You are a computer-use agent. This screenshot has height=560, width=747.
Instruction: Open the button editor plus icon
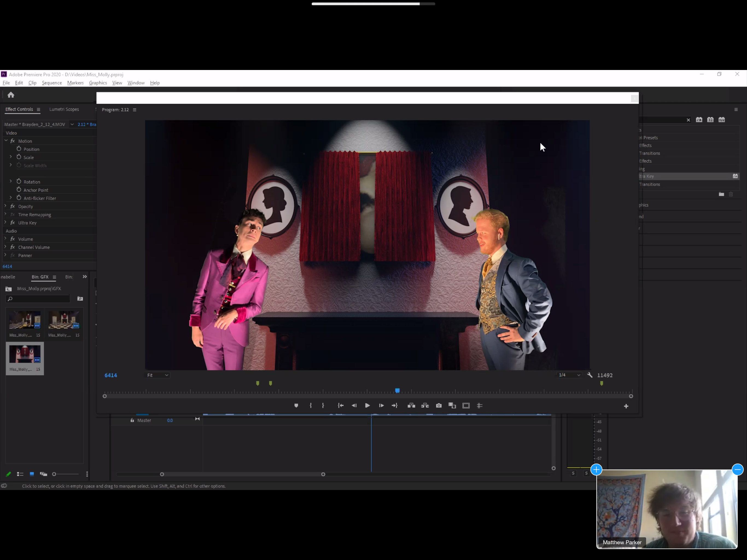point(626,406)
